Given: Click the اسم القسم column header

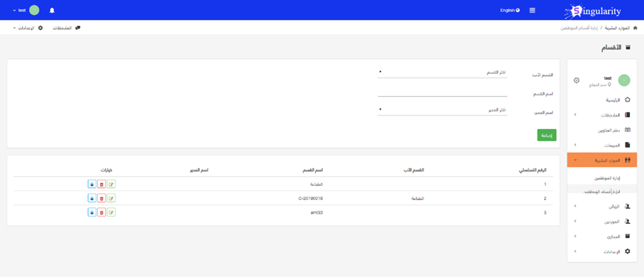Looking at the screenshot, I should point(313,170).
